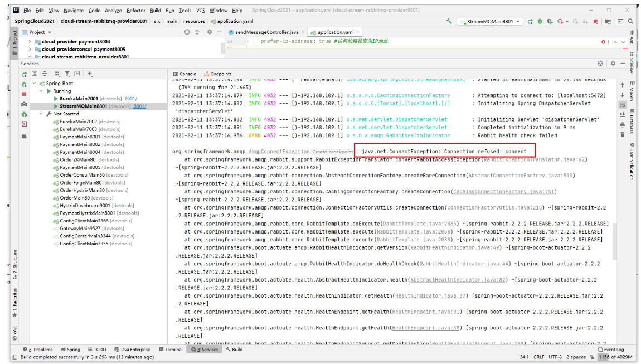Click the Search Everywhere magnifier icon
641x364 pixels.
point(631,21)
